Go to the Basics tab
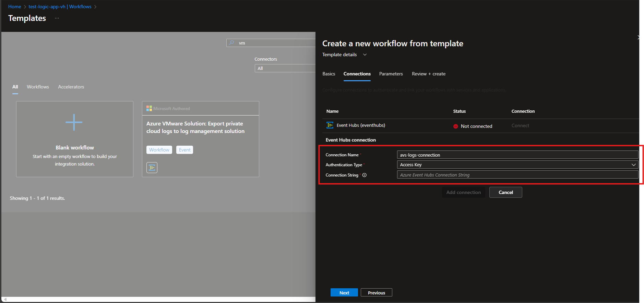Screen dimensions: 644x303 click(x=329, y=74)
